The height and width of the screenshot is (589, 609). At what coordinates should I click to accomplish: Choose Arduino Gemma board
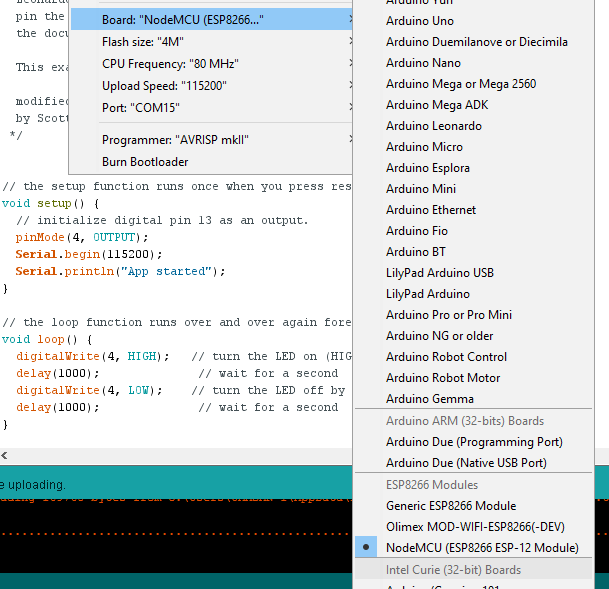tap(474, 398)
